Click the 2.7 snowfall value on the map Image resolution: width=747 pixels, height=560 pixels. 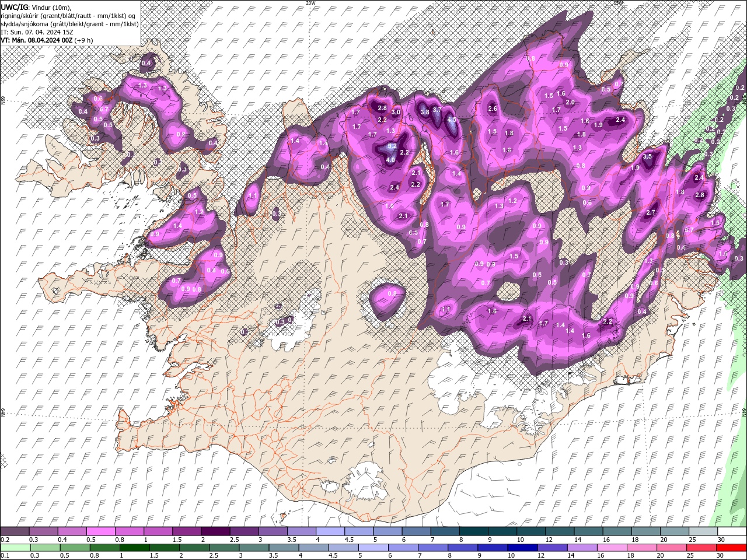652,212
